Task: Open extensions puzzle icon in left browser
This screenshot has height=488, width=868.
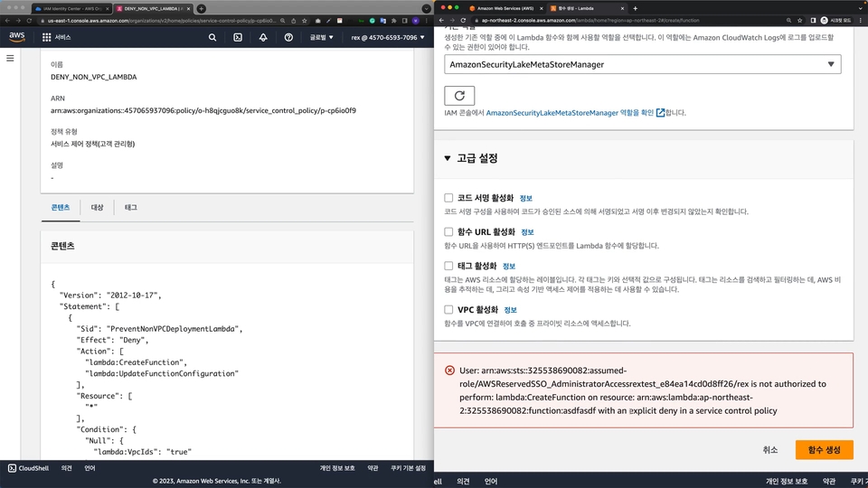Action: click(x=393, y=21)
